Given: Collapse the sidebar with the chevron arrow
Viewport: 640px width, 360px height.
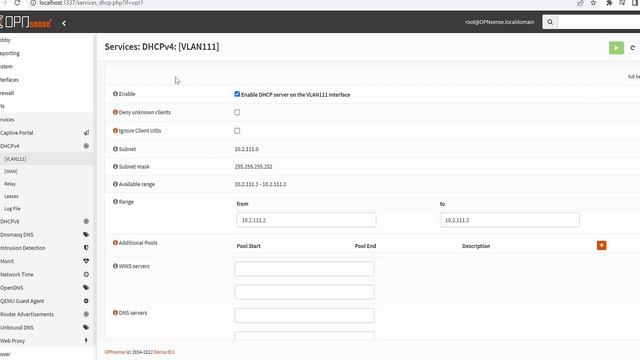Looking at the screenshot, I should pos(64,23).
